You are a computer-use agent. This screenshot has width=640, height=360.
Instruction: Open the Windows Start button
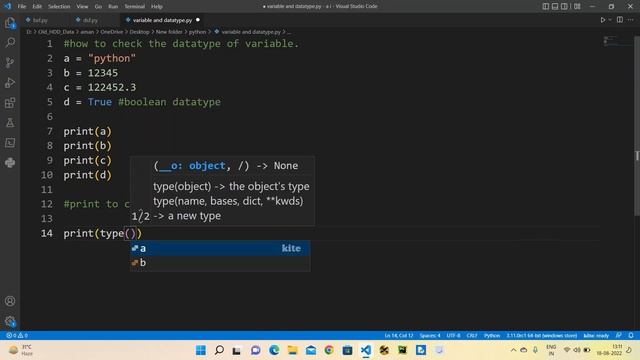(201, 350)
